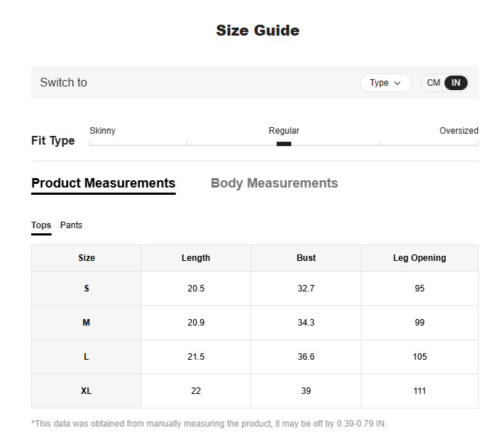Screen dimensions: 504x439
Task: Select the L size row
Action: [x=255, y=357]
